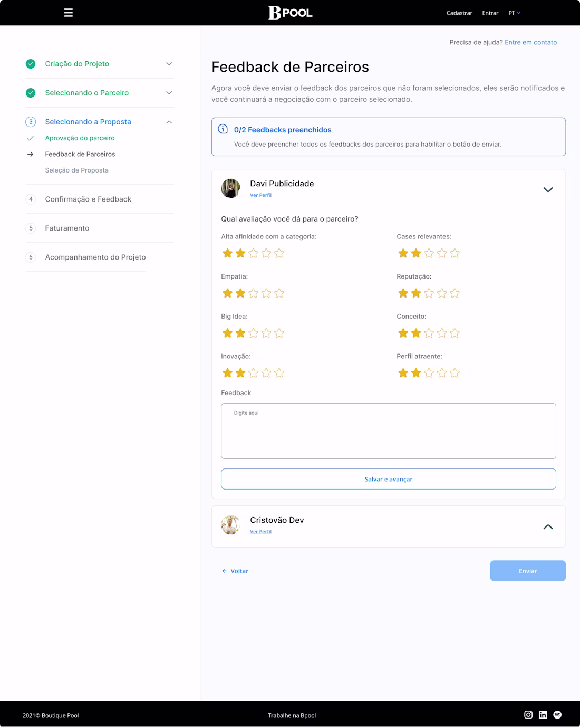Open Acompanhamento do Projeto step
The image size is (580, 728).
95,257
